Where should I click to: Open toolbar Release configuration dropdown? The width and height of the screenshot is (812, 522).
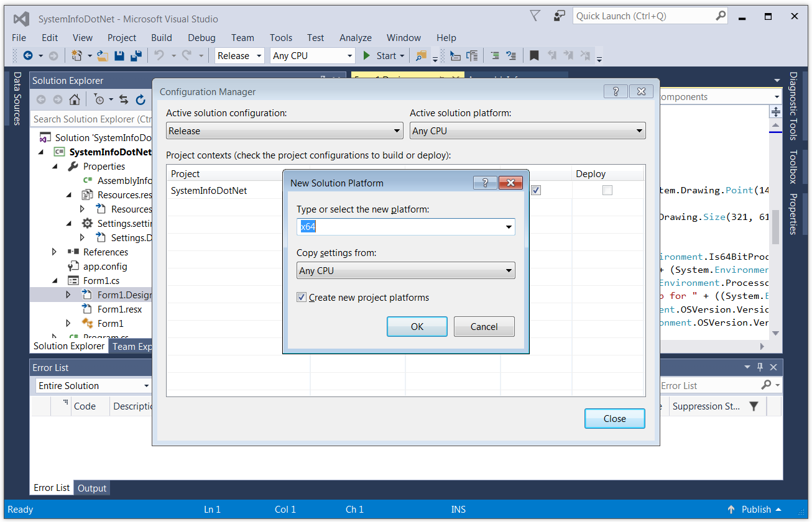point(259,56)
